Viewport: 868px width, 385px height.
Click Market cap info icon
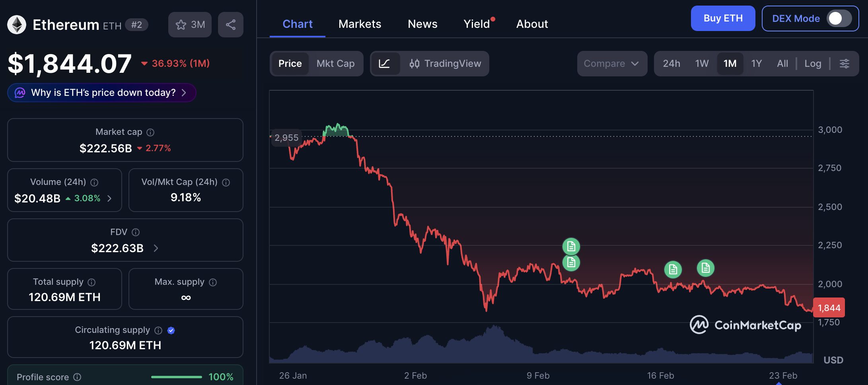tap(150, 132)
